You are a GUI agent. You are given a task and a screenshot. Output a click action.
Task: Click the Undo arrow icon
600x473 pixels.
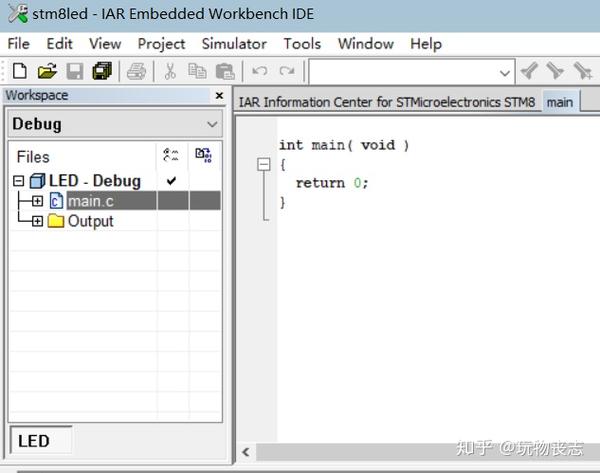[260, 71]
